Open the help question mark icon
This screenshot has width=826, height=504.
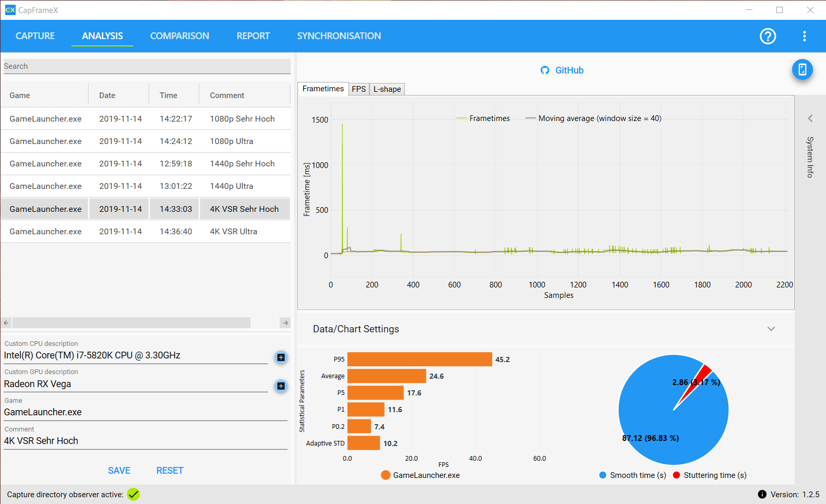(768, 36)
